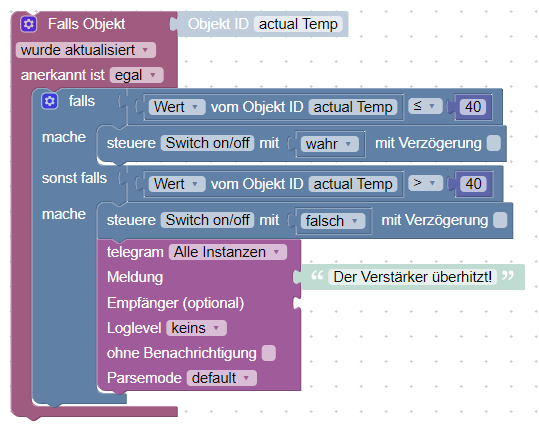Open the gear mutator on the falls block
This screenshot has width=539, height=431.
click(x=50, y=101)
